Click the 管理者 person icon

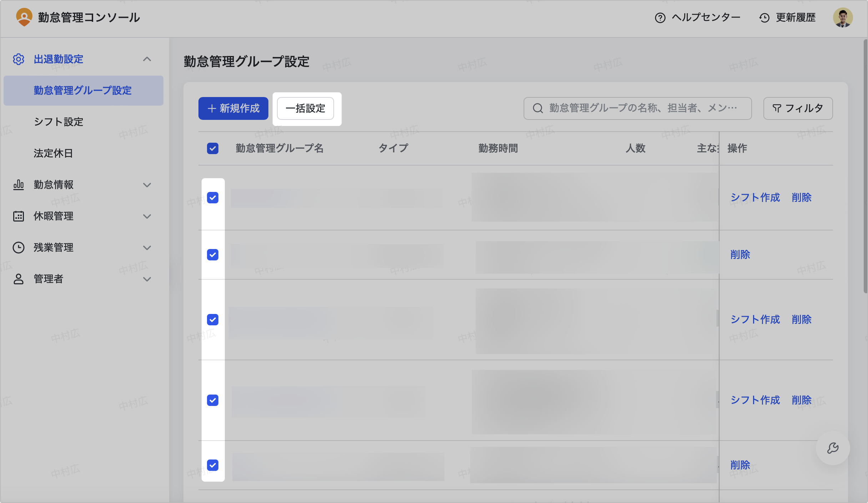(19, 279)
